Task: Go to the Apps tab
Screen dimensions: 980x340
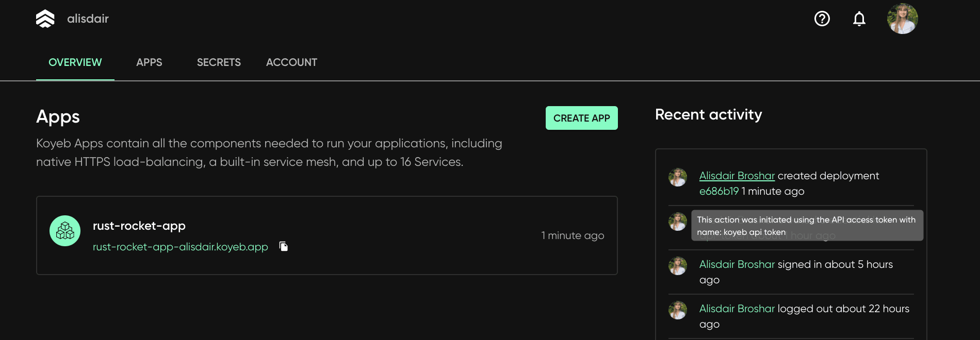Action: [x=149, y=62]
